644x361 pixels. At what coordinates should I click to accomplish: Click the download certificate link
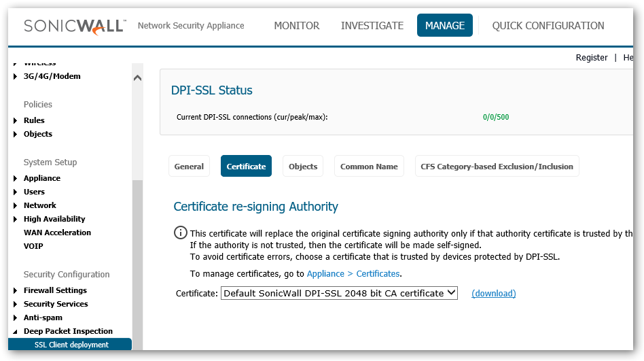[493, 294]
